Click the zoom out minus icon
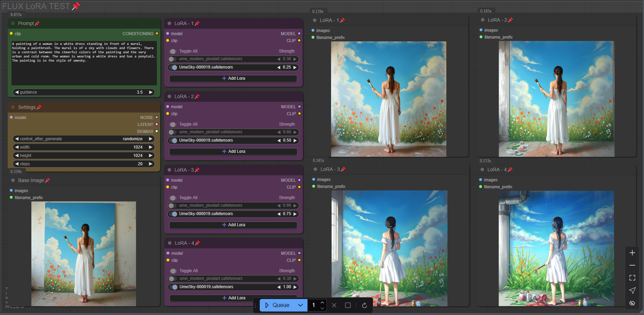The height and width of the screenshot is (315, 644). pyautogui.click(x=632, y=265)
